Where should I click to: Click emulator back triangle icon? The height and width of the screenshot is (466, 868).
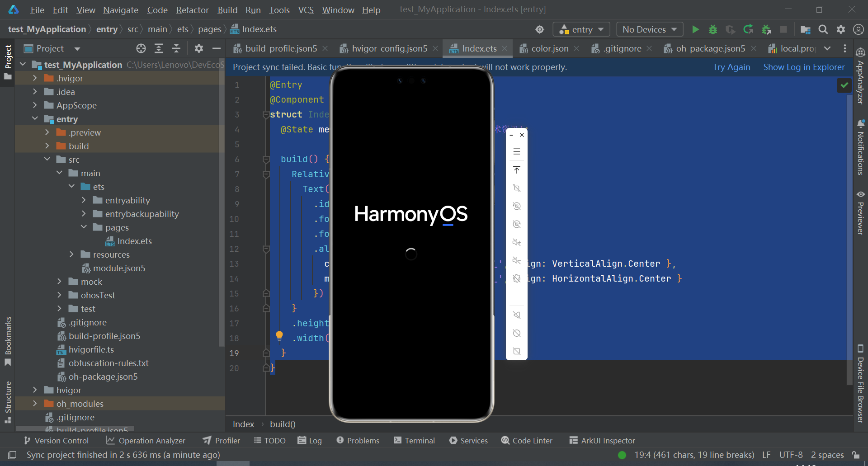(517, 315)
